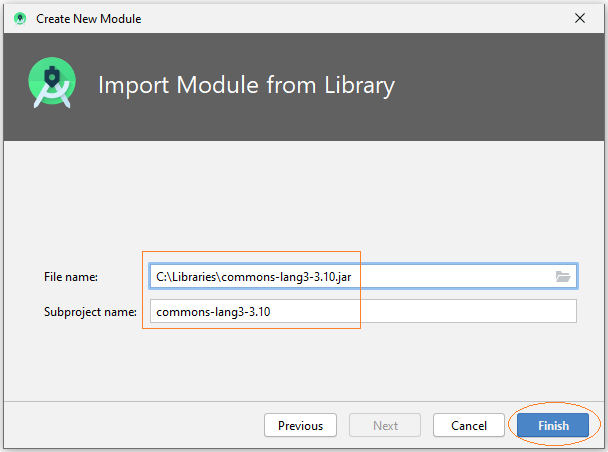Screen dimensions: 608x452
Task: Go back with the Previous button
Action: (x=300, y=425)
